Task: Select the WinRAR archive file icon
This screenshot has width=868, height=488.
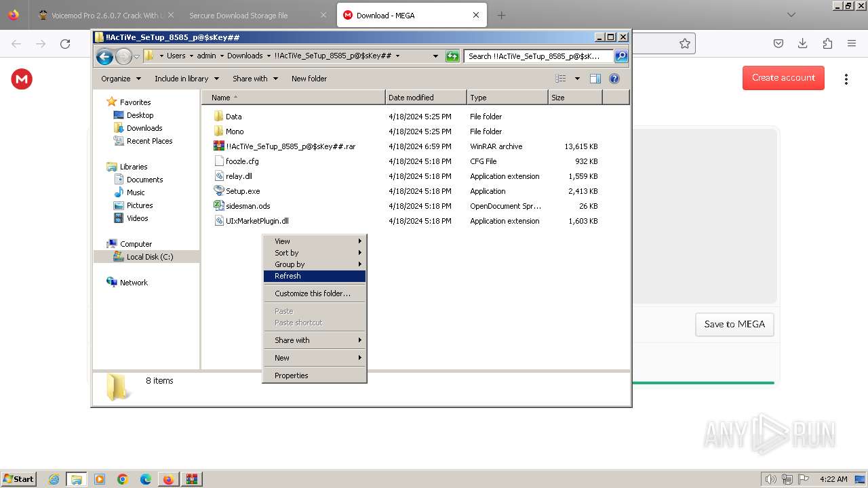Action: coord(218,146)
